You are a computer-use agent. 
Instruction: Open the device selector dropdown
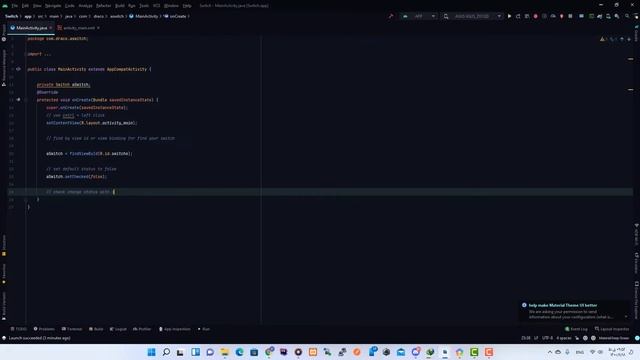(472, 16)
